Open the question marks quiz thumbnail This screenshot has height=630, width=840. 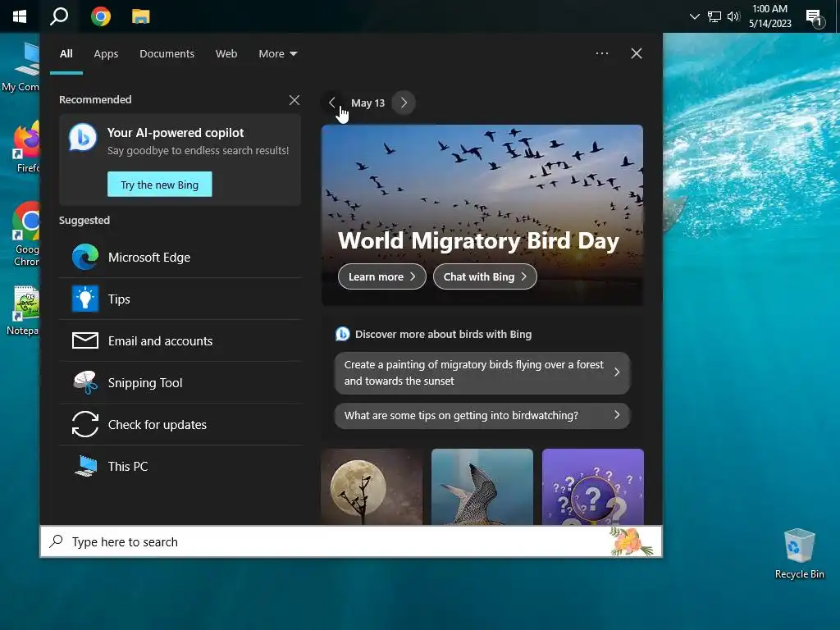coord(592,486)
